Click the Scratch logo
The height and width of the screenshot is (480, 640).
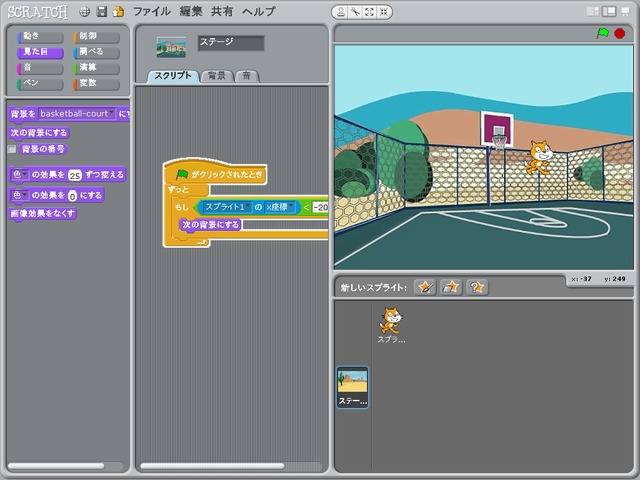38,12
